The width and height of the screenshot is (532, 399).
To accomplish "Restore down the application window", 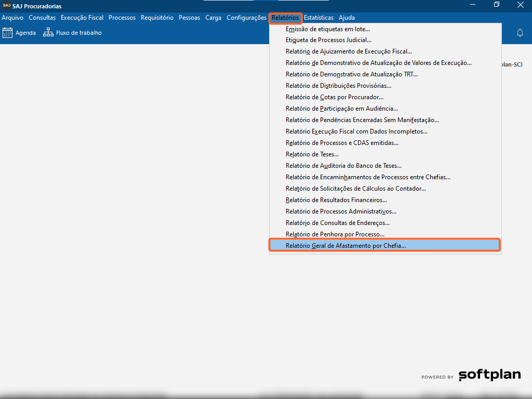I will tap(497, 6).
